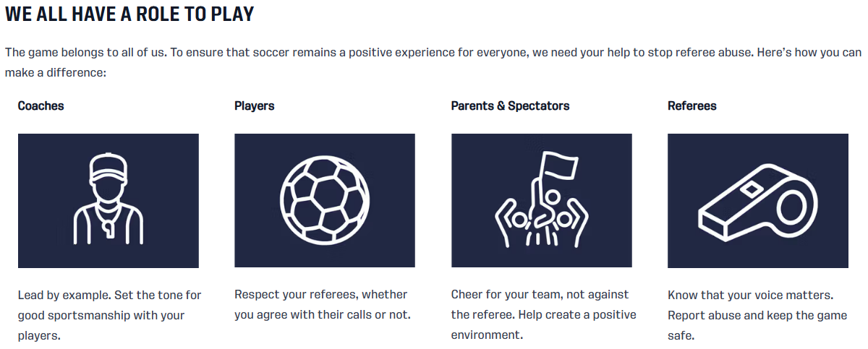The height and width of the screenshot is (349, 868).
Task: Click the coach with cap icon
Action: point(108,199)
